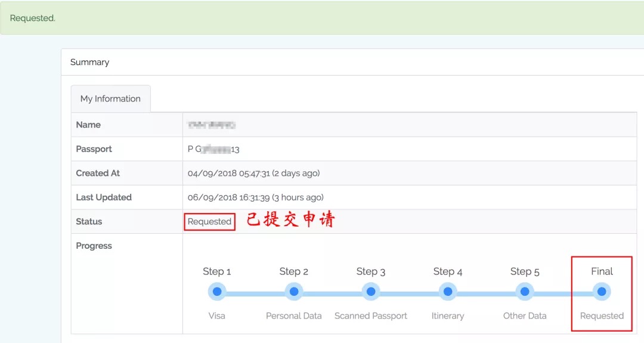
Task: Click the Step 1 Visa progress dot
Action: pyautogui.click(x=217, y=292)
